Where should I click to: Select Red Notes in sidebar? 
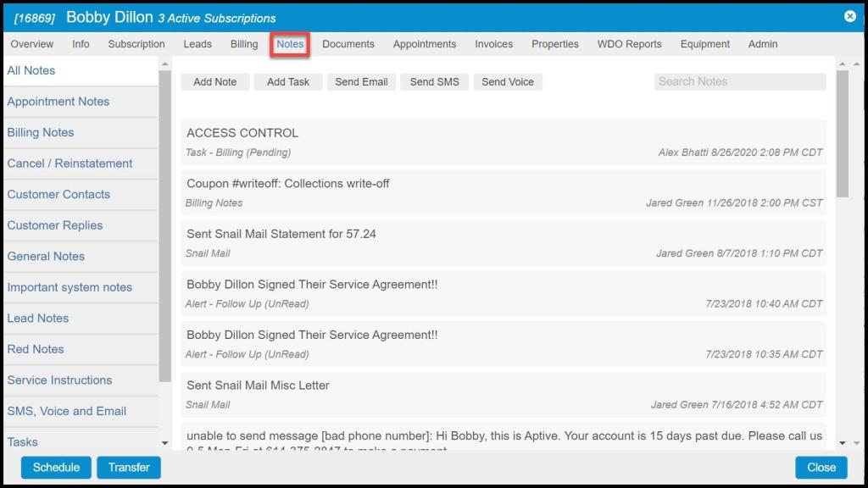(x=36, y=349)
